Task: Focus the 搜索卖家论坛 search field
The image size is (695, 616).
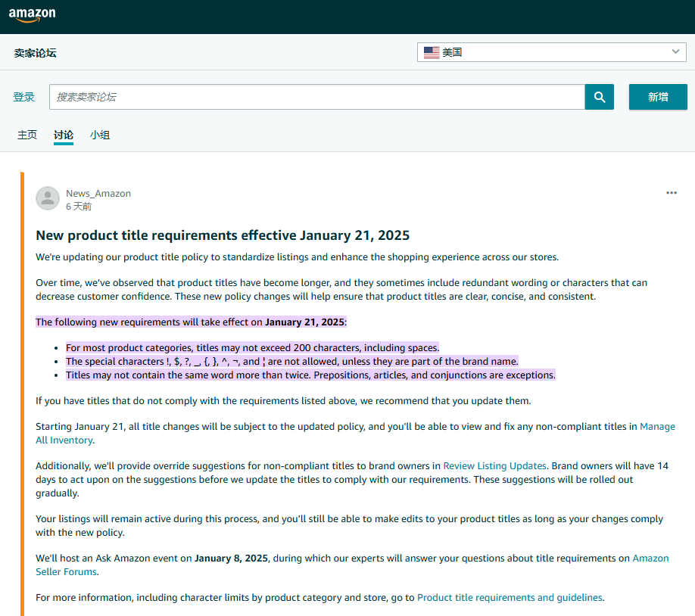Action: pos(317,97)
